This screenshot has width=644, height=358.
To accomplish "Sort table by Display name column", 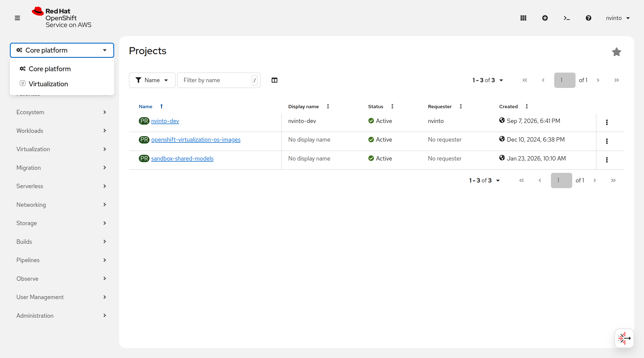I will point(309,107).
